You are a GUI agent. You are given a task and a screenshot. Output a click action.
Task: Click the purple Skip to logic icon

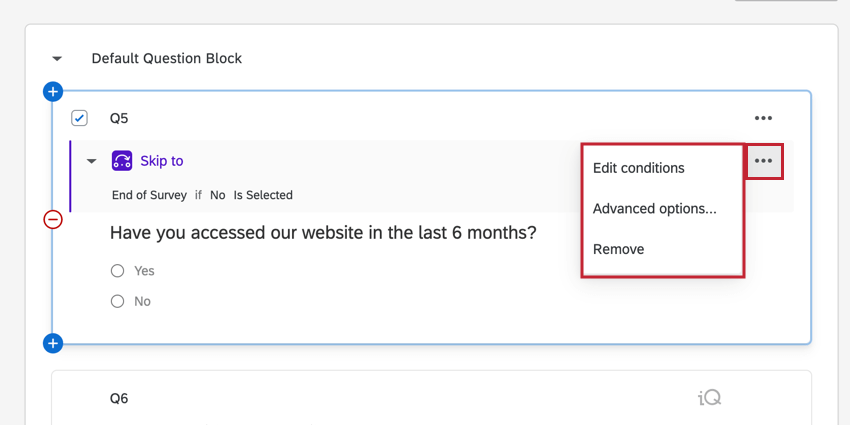click(122, 161)
